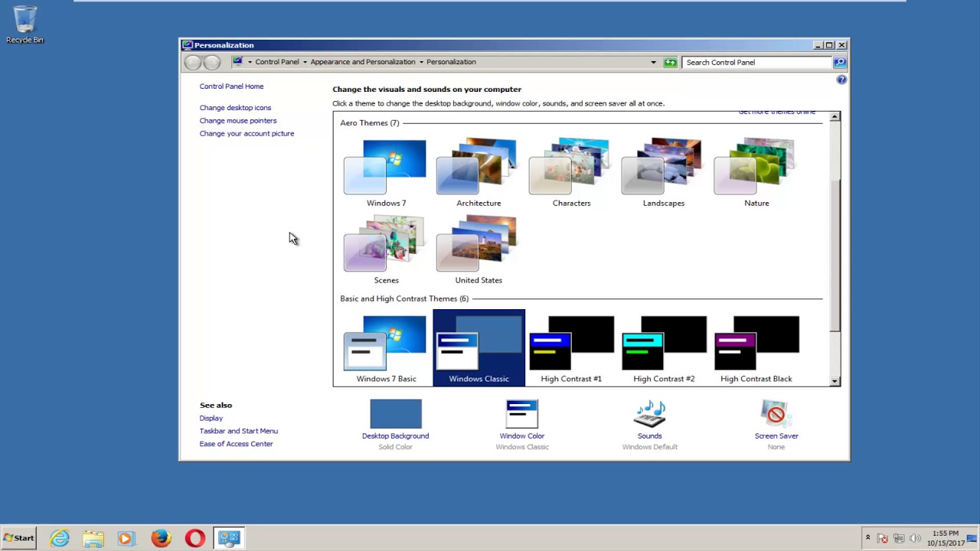Open the Window Color settings icon
The height and width of the screenshot is (551, 980).
click(521, 414)
